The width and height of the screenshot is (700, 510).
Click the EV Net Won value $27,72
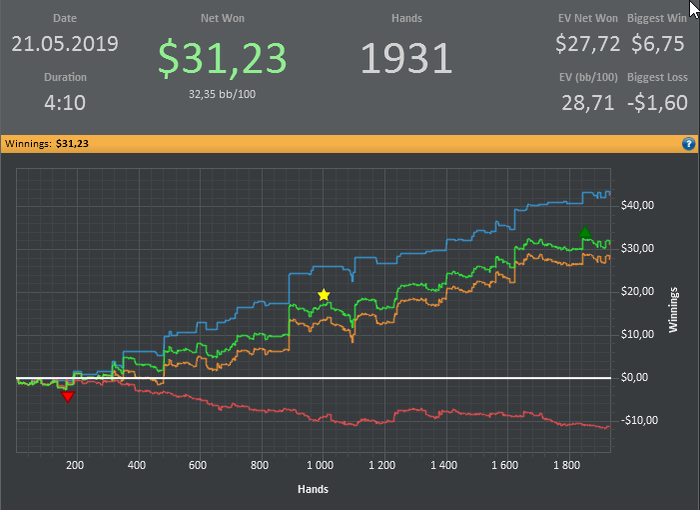pyautogui.click(x=588, y=44)
